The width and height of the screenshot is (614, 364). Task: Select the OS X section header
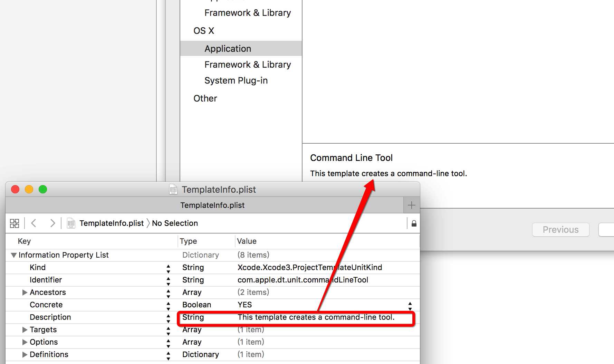click(x=204, y=31)
